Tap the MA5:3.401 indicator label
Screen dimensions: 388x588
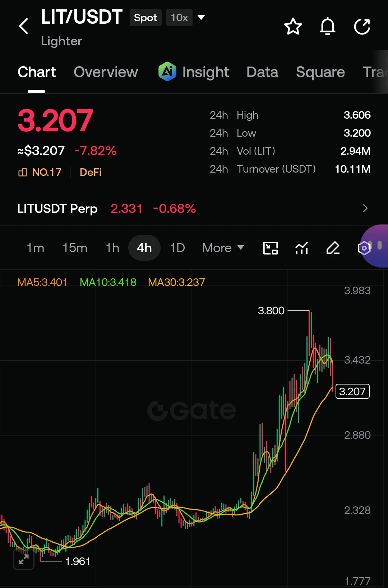(x=42, y=282)
